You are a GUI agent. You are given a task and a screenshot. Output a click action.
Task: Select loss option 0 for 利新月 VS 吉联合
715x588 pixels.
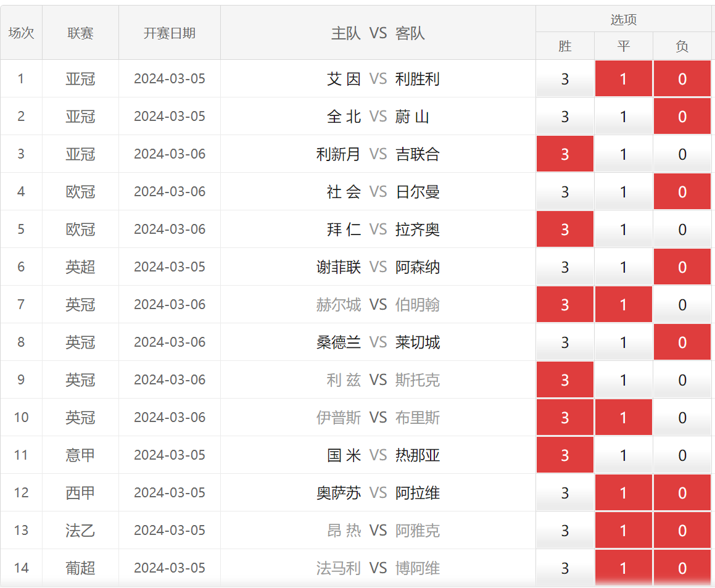point(682,154)
